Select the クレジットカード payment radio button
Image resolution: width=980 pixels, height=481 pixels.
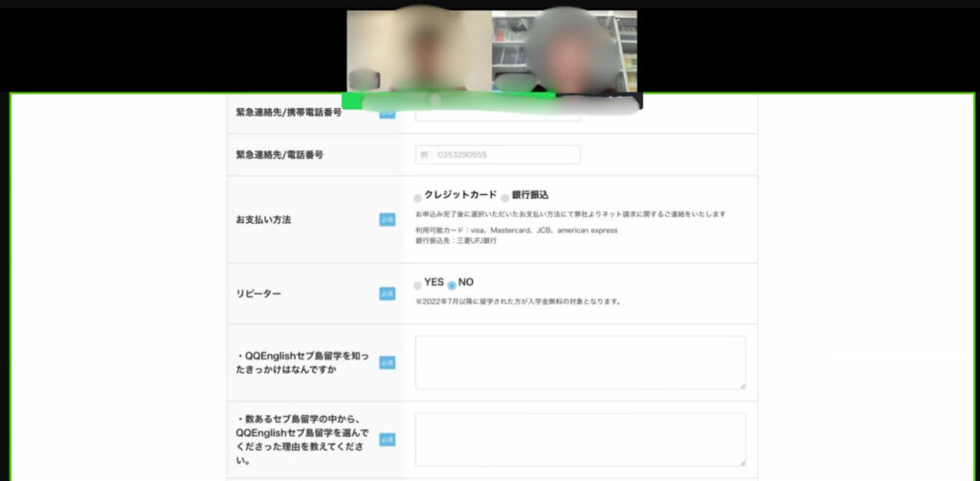[x=417, y=198]
